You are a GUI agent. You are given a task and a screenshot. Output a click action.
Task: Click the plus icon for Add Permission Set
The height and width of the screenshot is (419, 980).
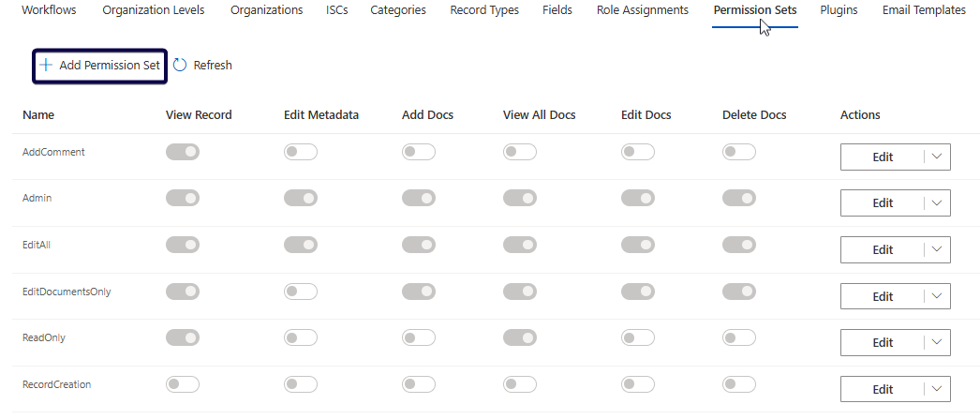[45, 66]
